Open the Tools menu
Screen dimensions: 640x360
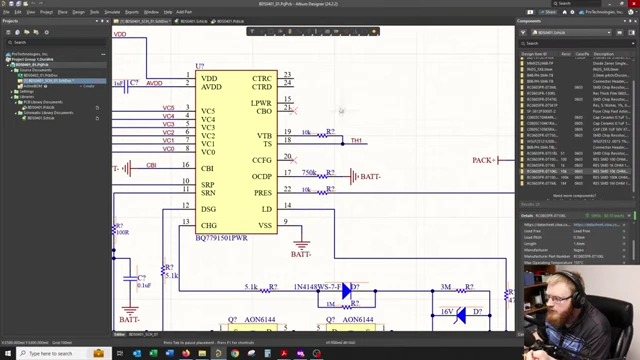coord(94,12)
